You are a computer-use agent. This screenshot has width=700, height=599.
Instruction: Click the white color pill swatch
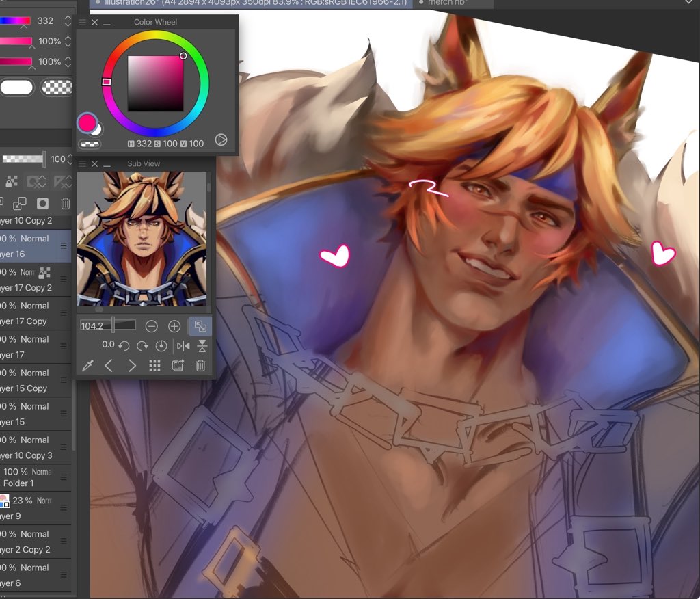coord(17,88)
